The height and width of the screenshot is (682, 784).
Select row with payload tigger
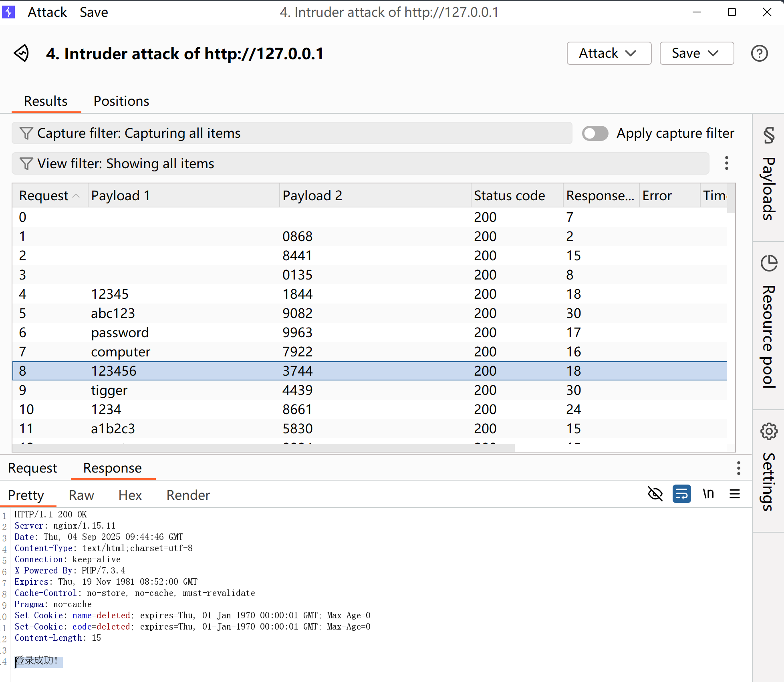(370, 390)
